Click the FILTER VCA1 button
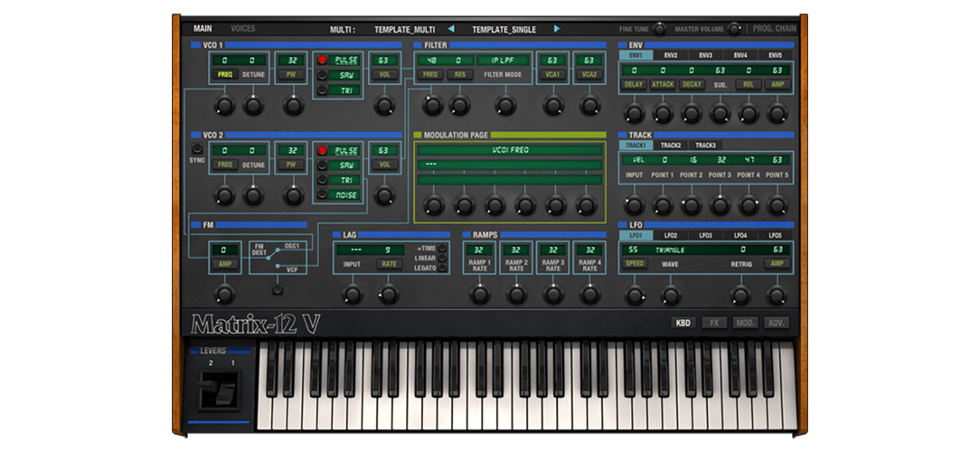The height and width of the screenshot is (452, 980). coord(552,75)
